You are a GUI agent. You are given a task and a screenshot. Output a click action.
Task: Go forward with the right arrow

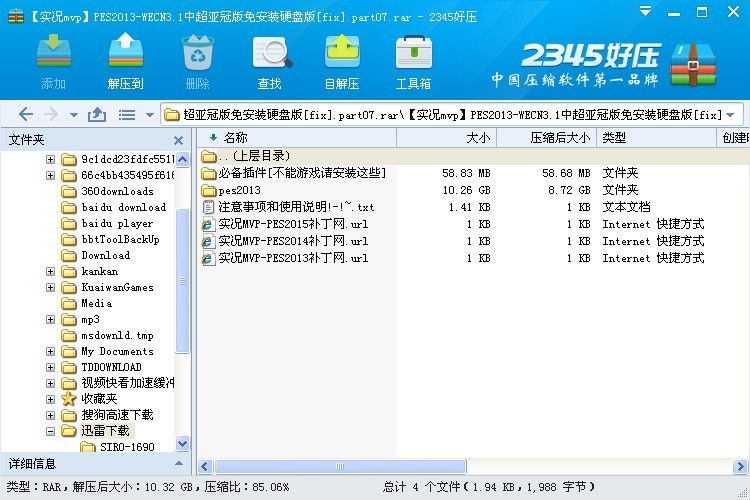pos(51,114)
